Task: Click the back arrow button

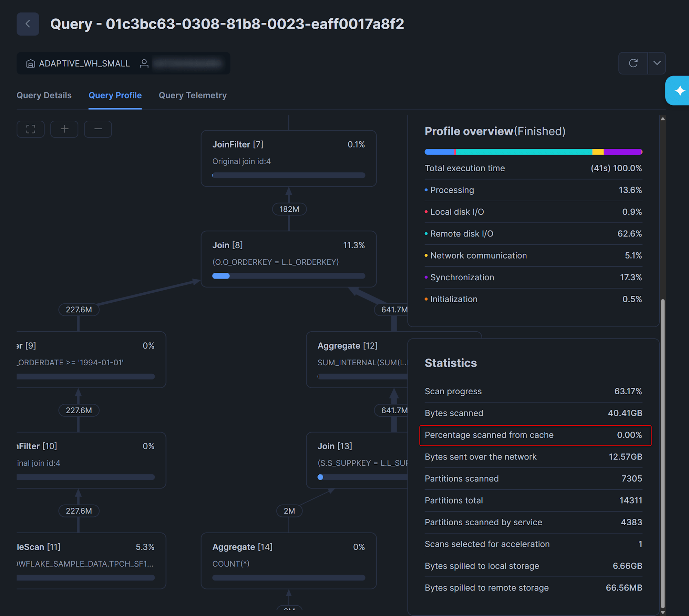Action: [x=28, y=24]
